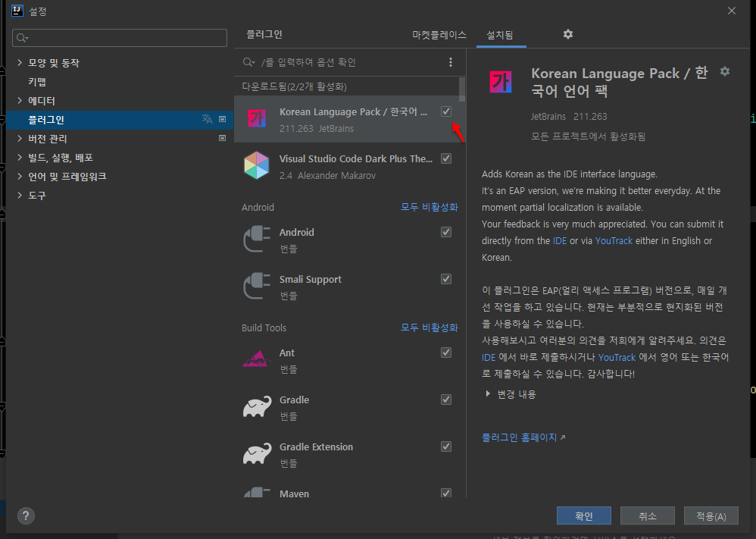Open the first IDE link in English description
The height and width of the screenshot is (539, 756).
tap(560, 241)
